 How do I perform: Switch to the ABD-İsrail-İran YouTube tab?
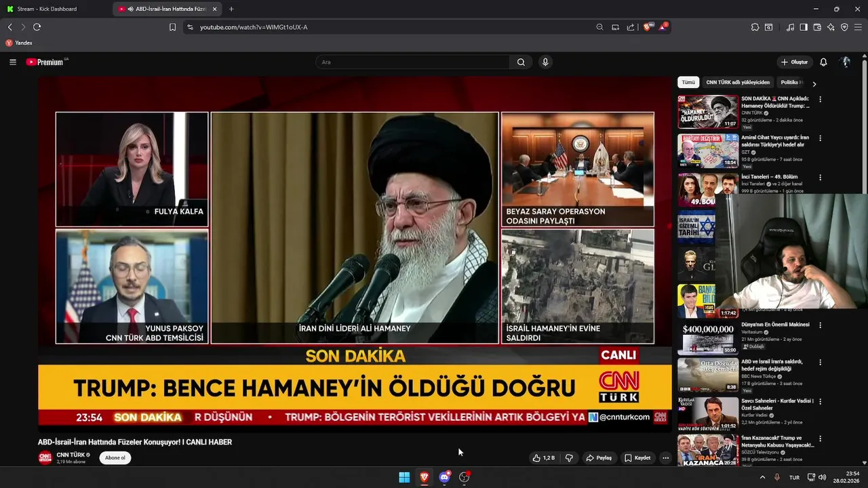coord(167,9)
